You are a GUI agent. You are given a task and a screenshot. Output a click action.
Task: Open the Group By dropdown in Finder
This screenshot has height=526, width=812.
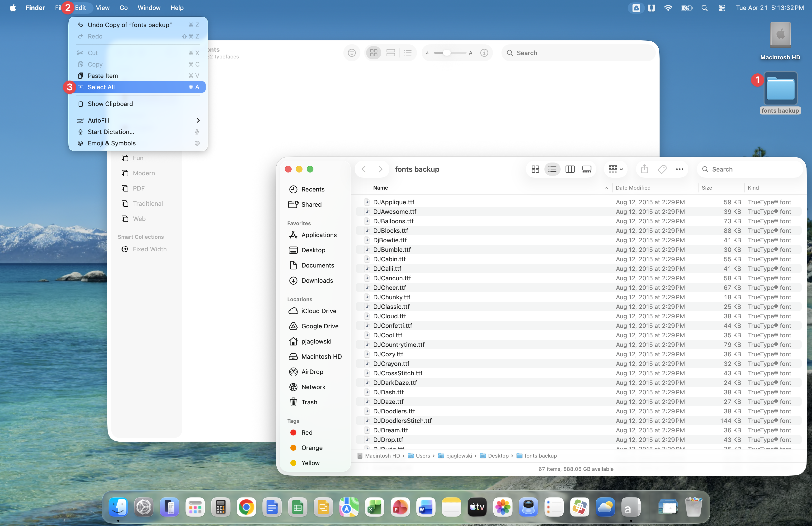615,169
